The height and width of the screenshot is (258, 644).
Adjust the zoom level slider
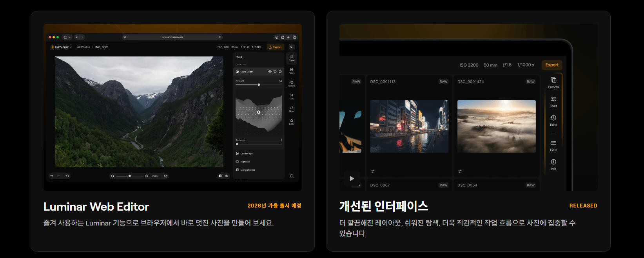point(130,176)
